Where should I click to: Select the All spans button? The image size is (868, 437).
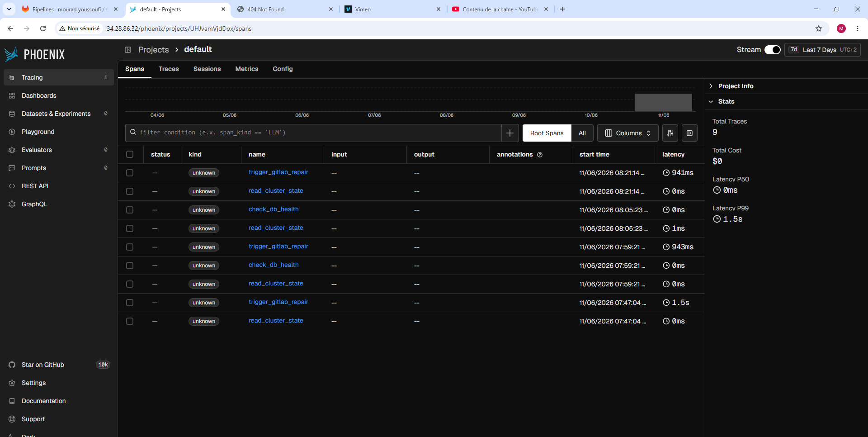coord(582,133)
